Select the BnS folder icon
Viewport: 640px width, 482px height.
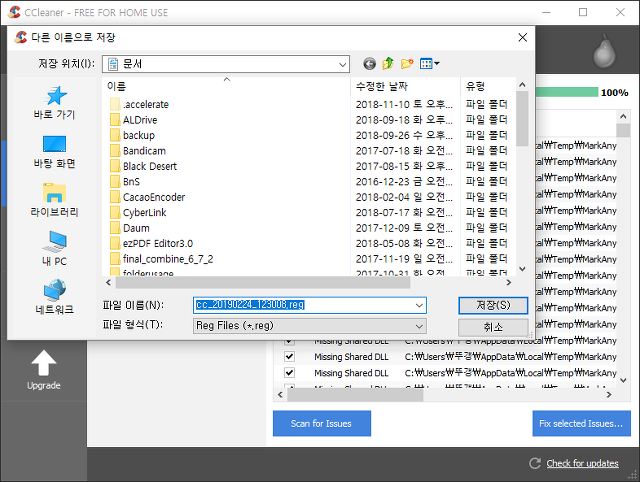pyautogui.click(x=115, y=182)
